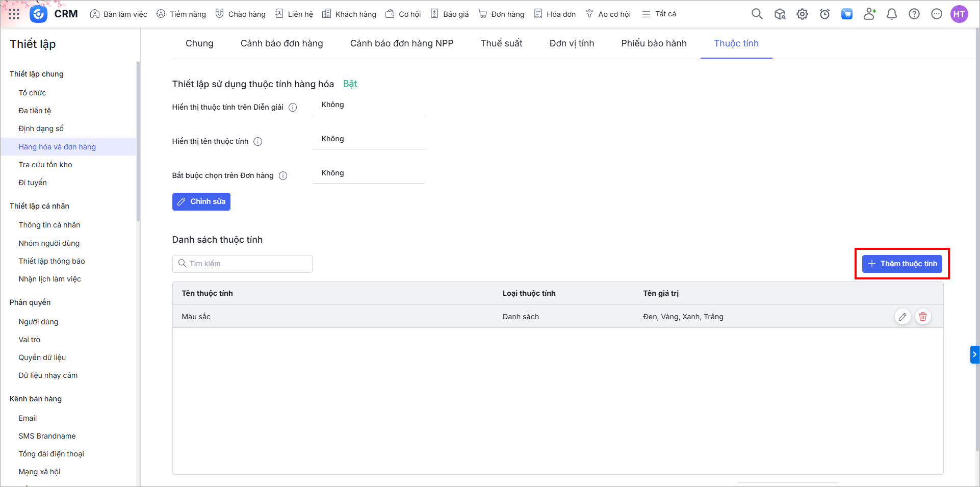980x487 pixels.
Task: Expand the right side panel arrow
Action: pos(974,354)
